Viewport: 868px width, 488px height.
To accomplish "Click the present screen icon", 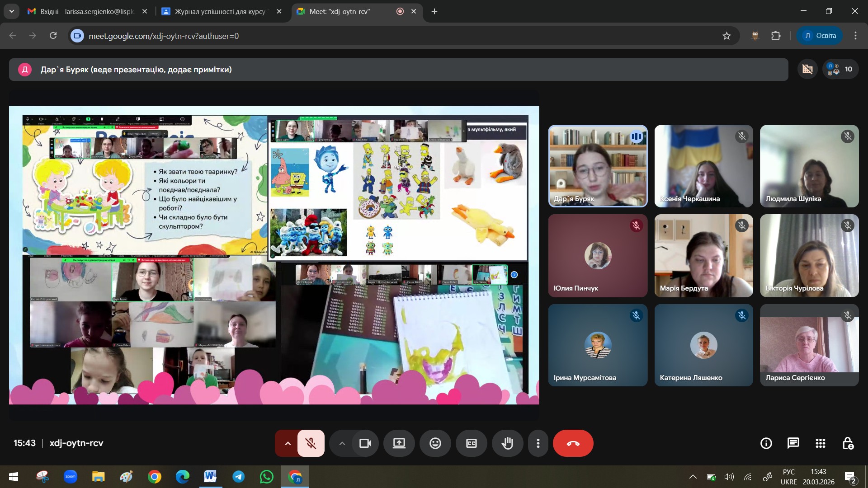I will coord(399,443).
